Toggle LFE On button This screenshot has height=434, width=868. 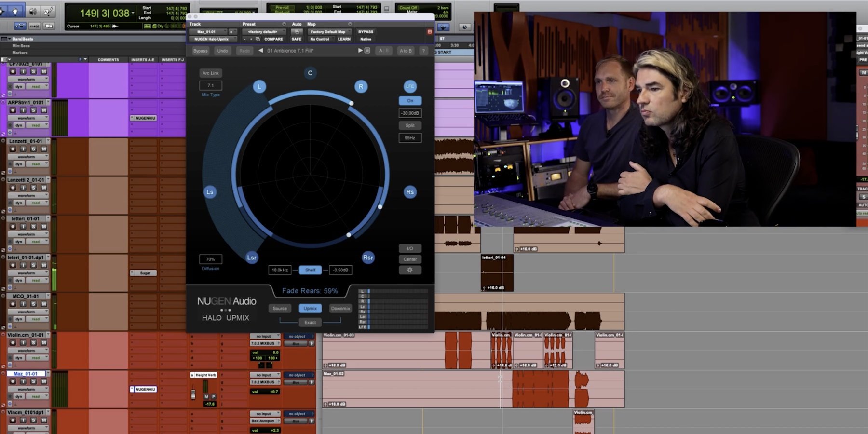pyautogui.click(x=410, y=101)
